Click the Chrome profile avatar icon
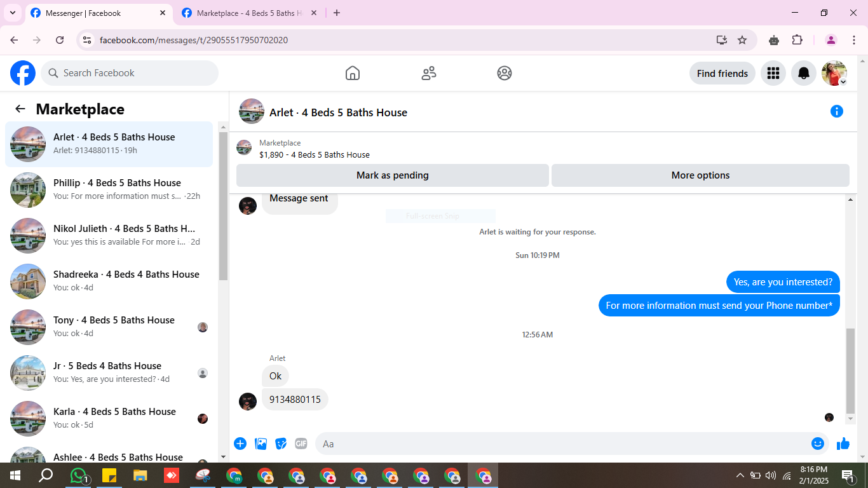Viewport: 868px width, 488px height. click(x=831, y=40)
